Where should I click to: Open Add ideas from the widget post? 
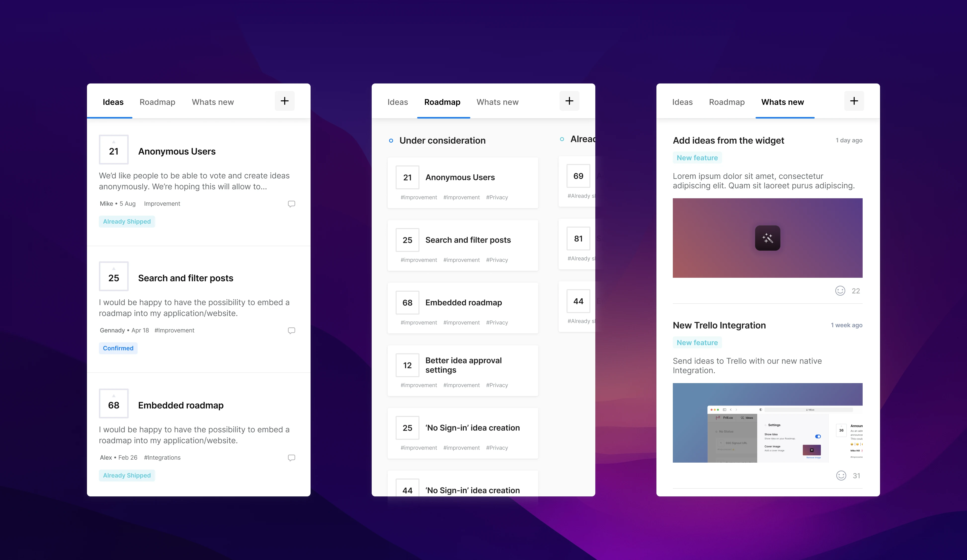coord(728,140)
